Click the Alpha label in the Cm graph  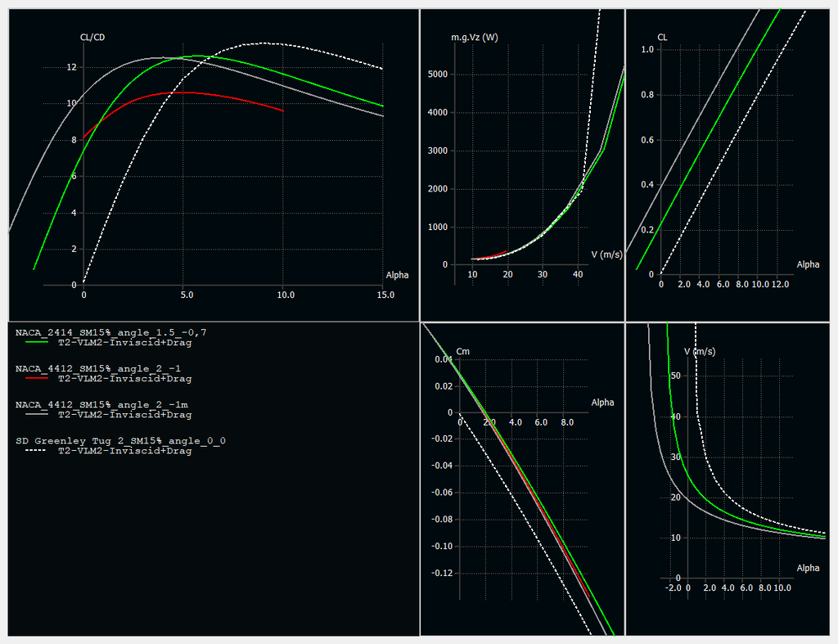(x=602, y=402)
